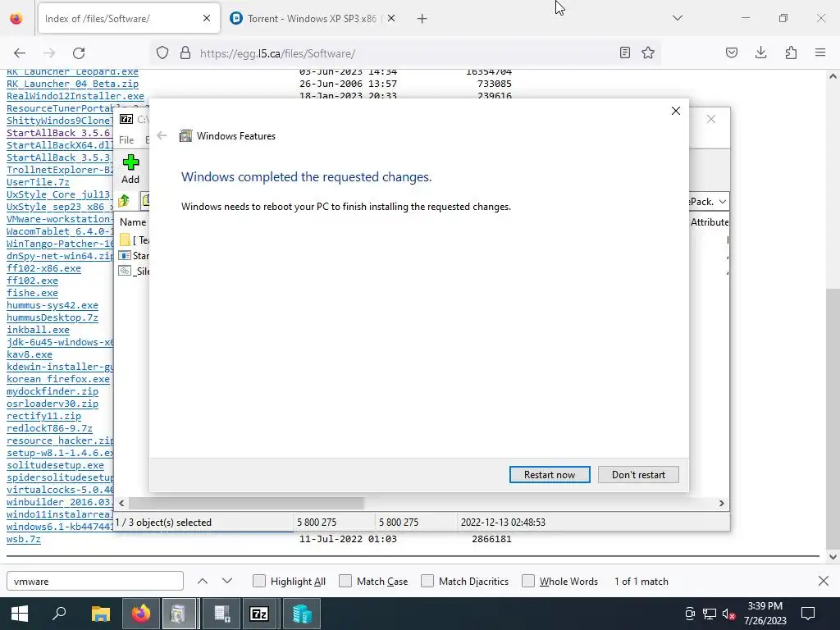The image size is (840, 630).
Task: Open the fishe.exe link
Action: pyautogui.click(x=32, y=293)
